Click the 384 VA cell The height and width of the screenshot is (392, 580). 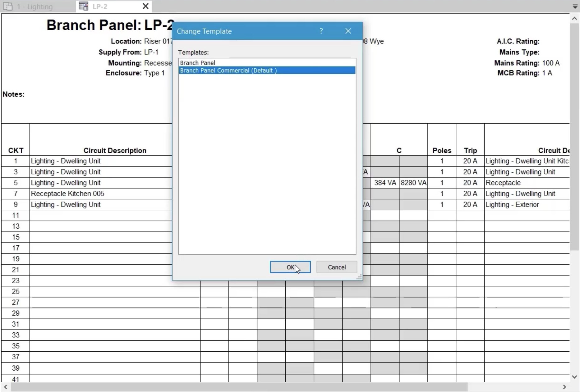pyautogui.click(x=385, y=183)
